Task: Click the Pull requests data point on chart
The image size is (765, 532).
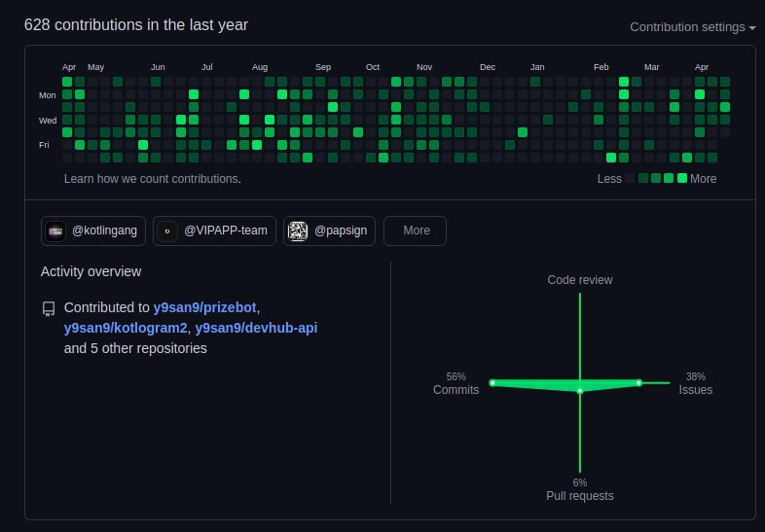Action: coord(580,391)
